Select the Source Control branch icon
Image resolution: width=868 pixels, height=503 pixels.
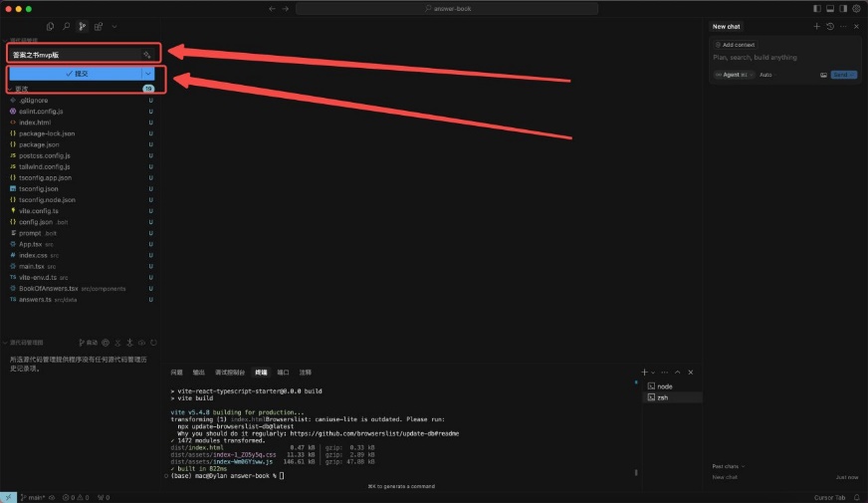[82, 26]
